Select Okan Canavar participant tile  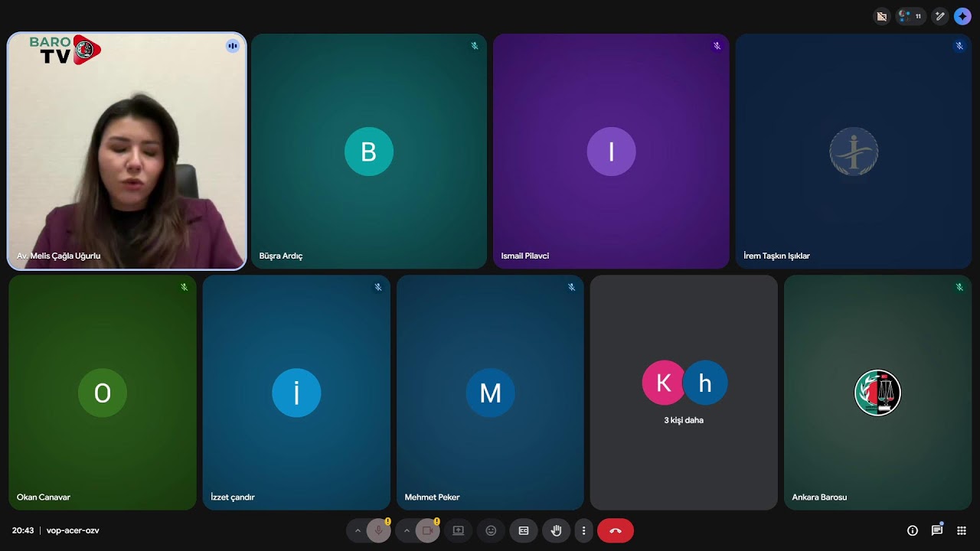pos(103,393)
